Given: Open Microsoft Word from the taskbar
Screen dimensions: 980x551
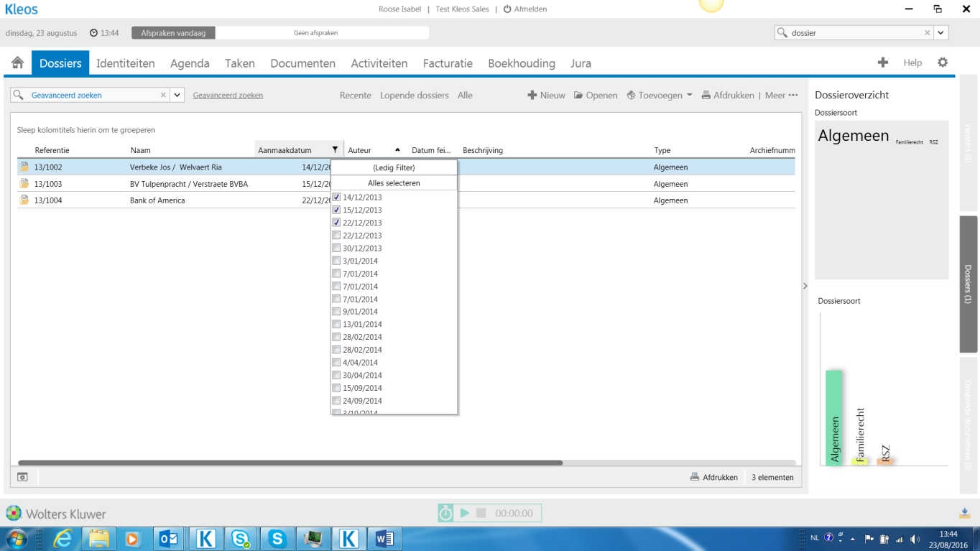Looking at the screenshot, I should pyautogui.click(x=384, y=538).
